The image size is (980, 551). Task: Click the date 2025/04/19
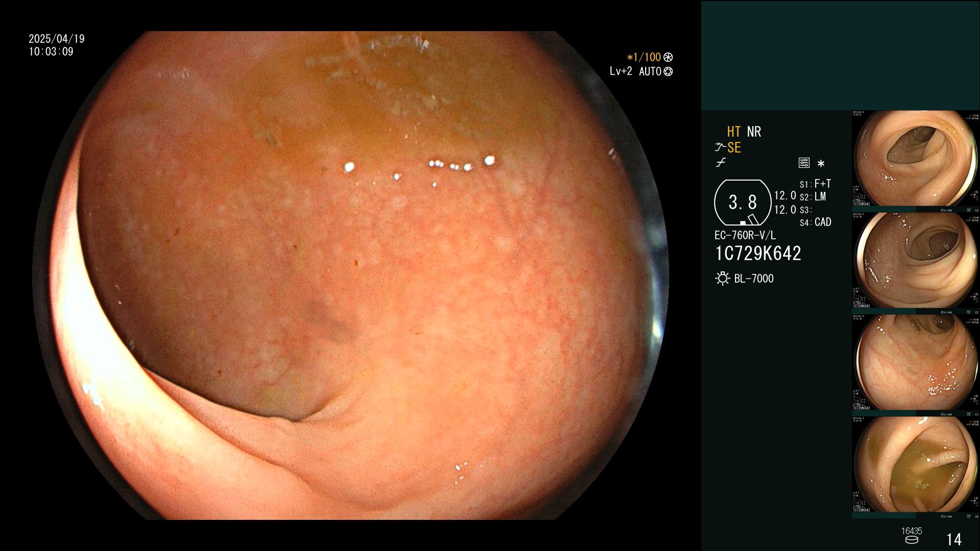[57, 39]
